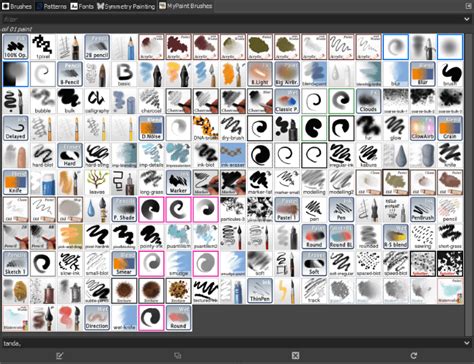Choose the 2B pencil brush
The width and height of the screenshot is (474, 364).
97,47
